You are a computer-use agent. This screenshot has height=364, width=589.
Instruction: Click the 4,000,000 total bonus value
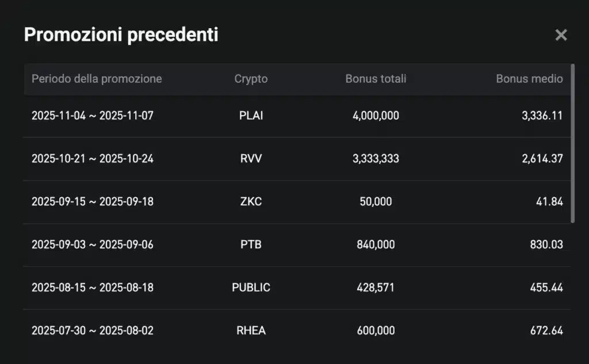[376, 116]
